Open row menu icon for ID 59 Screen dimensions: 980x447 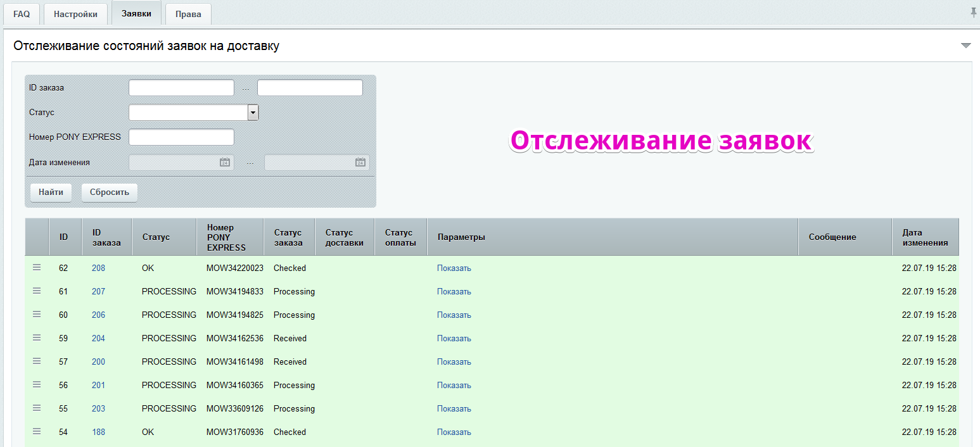(x=37, y=338)
